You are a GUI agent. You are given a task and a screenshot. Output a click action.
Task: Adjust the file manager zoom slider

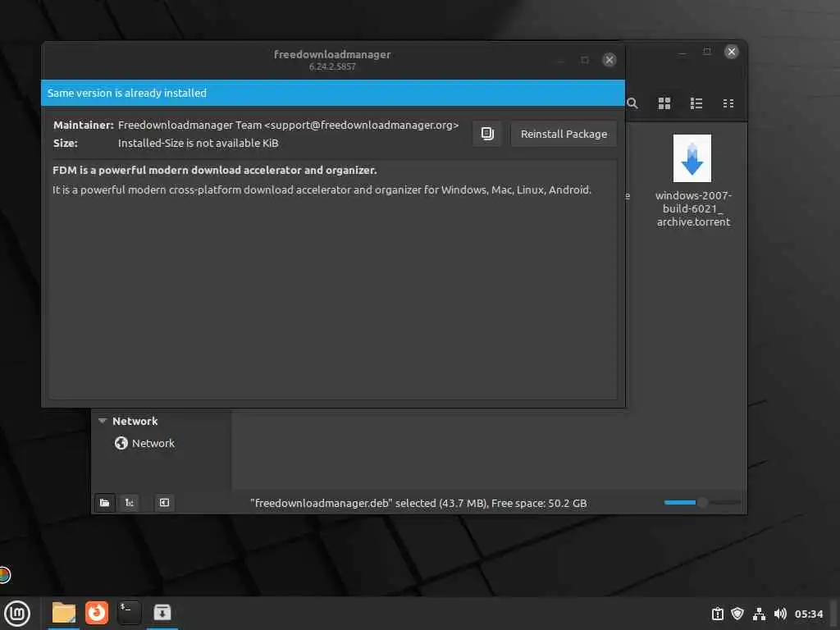pos(702,503)
